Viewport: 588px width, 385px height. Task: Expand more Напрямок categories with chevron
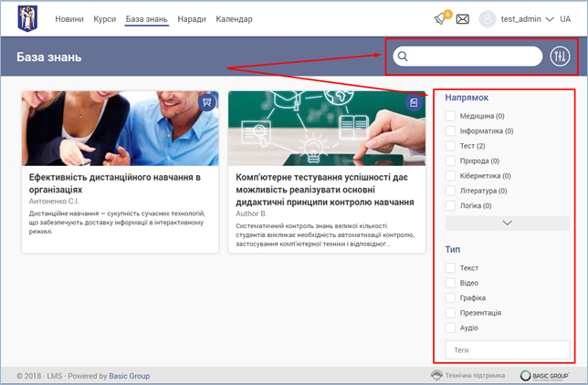pos(508,223)
